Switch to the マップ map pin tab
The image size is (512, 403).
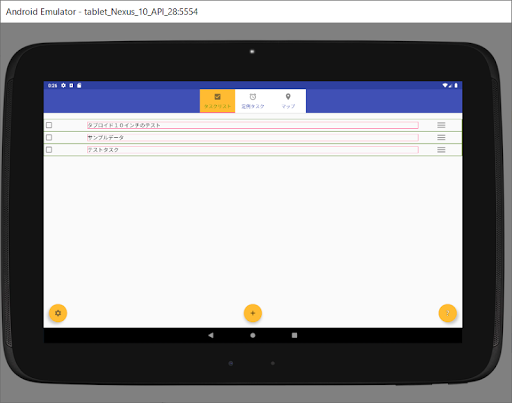coord(288,101)
